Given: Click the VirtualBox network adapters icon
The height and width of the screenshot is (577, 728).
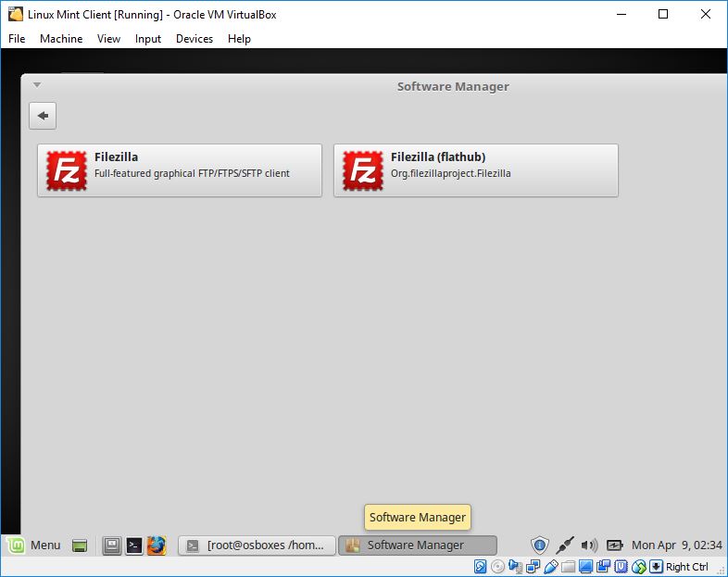Looking at the screenshot, I should [x=533, y=567].
